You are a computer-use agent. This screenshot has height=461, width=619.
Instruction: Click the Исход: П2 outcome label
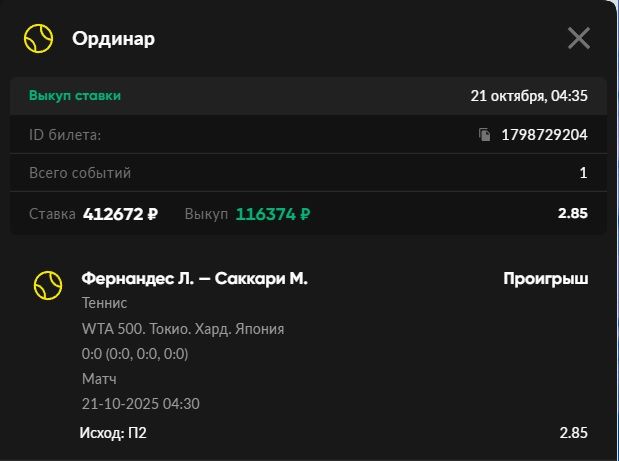(x=114, y=433)
